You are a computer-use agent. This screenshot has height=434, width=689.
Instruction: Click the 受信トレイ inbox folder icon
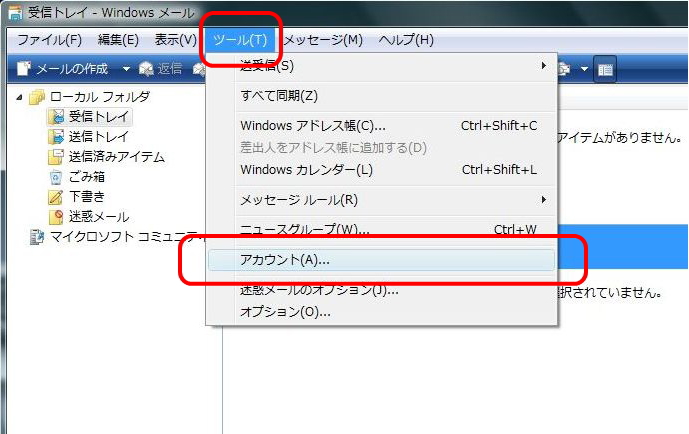(56, 117)
